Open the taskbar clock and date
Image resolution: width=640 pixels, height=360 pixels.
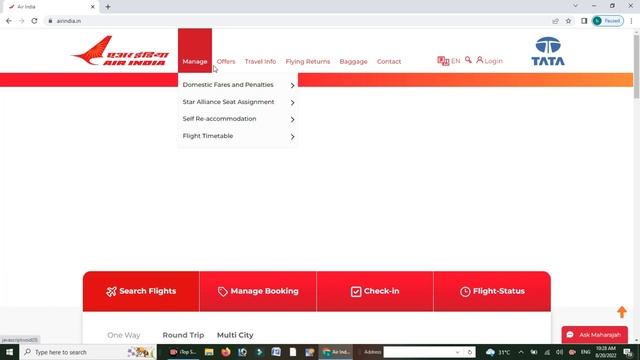[x=606, y=352]
